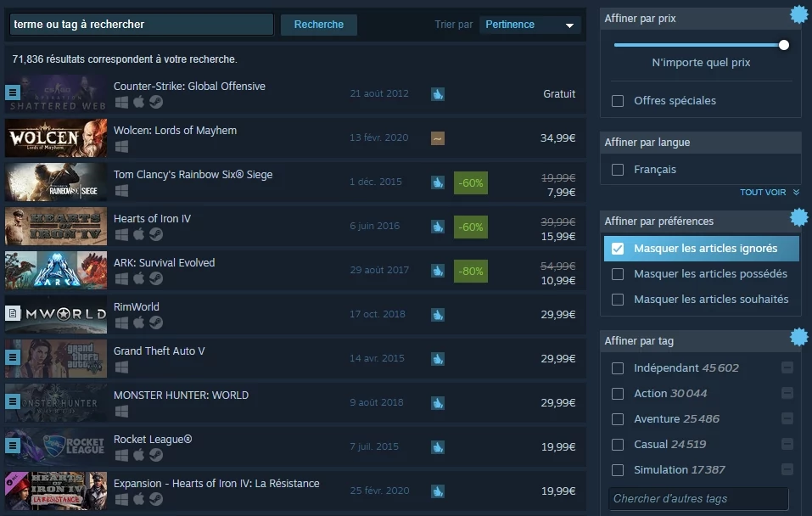The image size is (812, 516).
Task: Click the document icon on the RimWorld thumbnail
Action: click(x=13, y=313)
